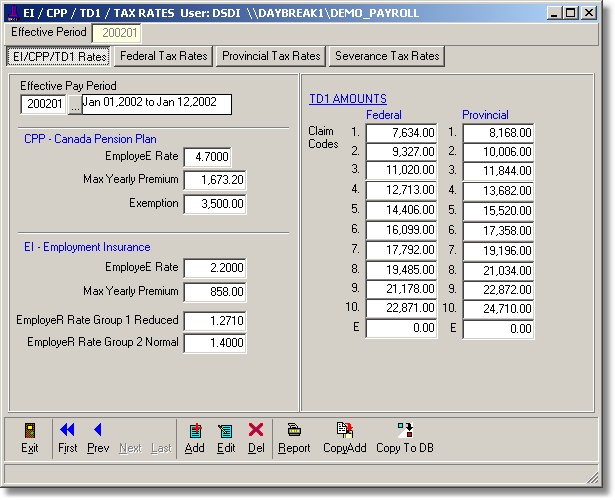Click the greyed Next navigation label
The height and width of the screenshot is (500, 615).
point(130,448)
